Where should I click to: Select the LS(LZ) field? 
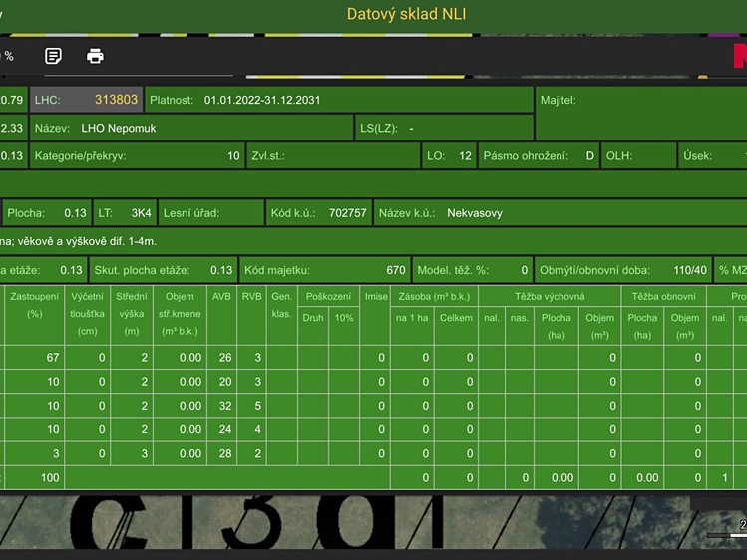[x=444, y=128]
